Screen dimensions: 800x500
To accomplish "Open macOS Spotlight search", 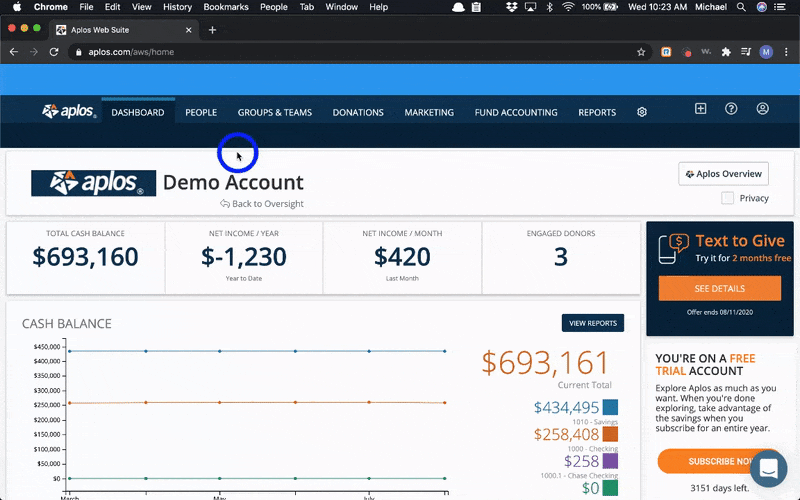I will (741, 7).
